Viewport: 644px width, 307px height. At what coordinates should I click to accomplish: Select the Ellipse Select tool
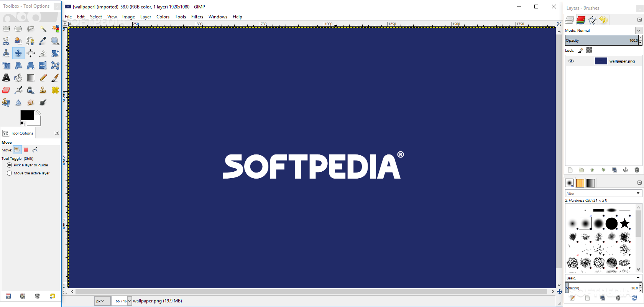pos(18,29)
